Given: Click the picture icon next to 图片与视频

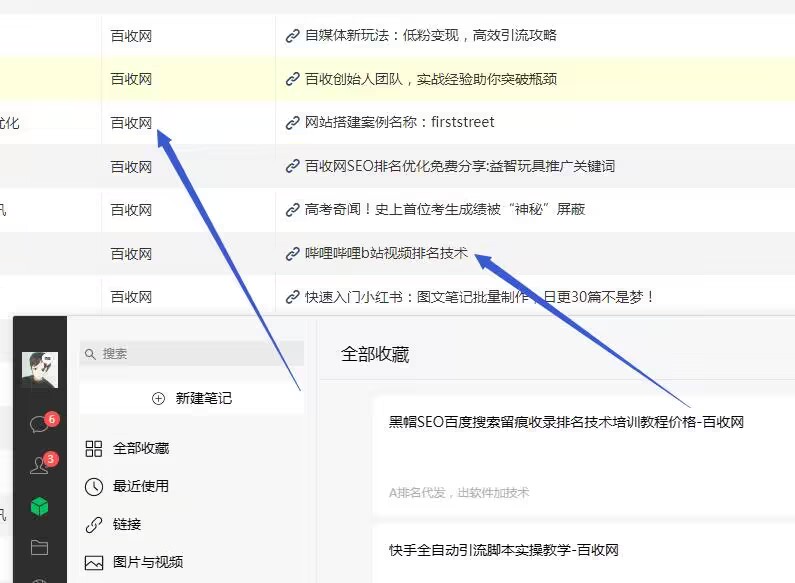Looking at the screenshot, I should click(x=94, y=563).
